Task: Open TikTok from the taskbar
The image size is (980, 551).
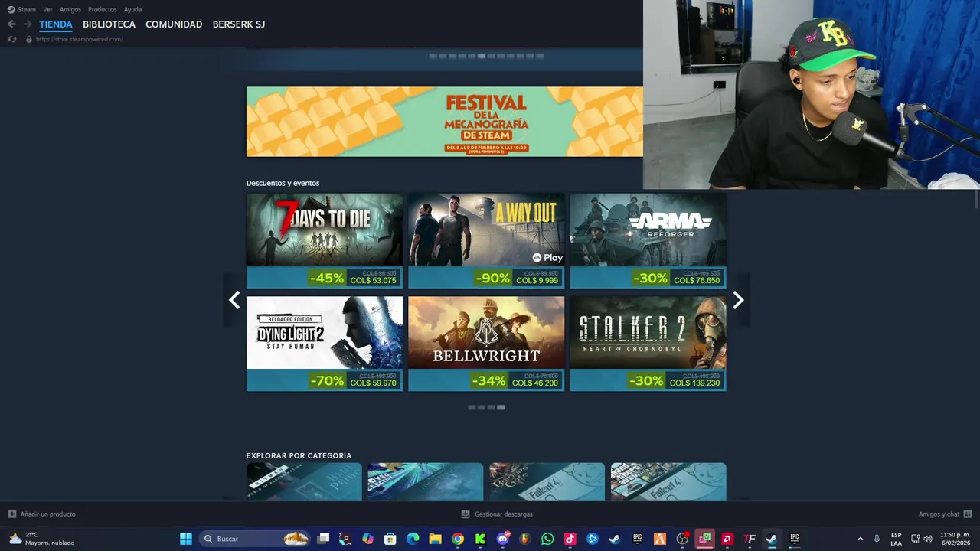Action: [x=570, y=539]
